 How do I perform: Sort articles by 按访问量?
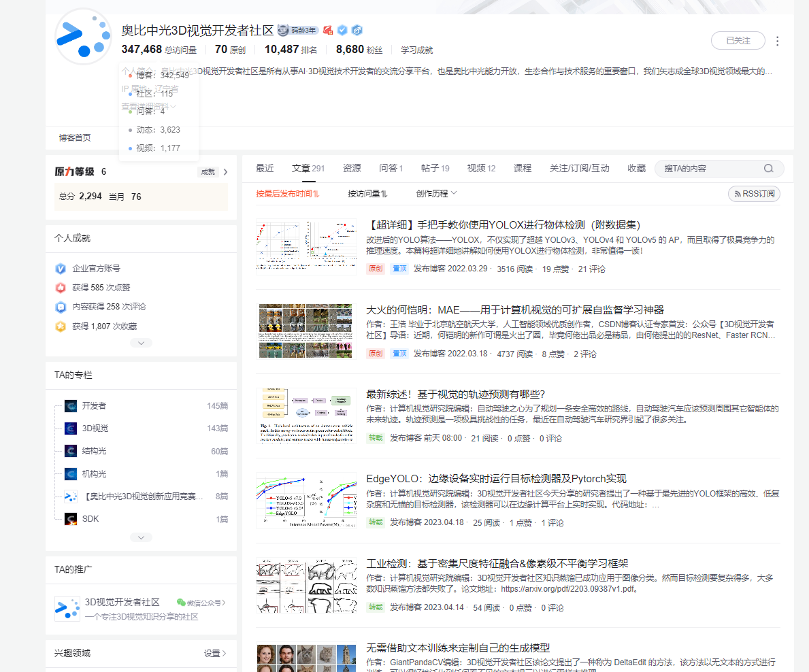click(x=367, y=194)
